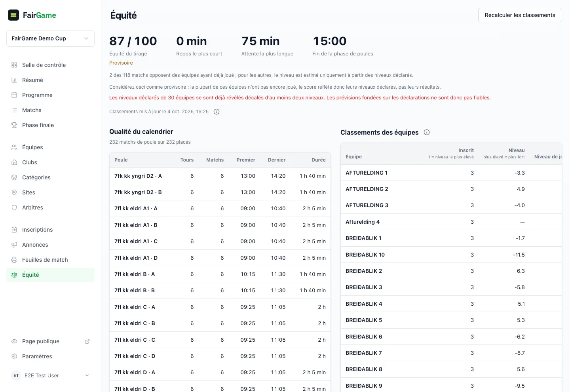Click the gear icon for Paramètres
The width and height of the screenshot is (570, 392).
tap(14, 356)
